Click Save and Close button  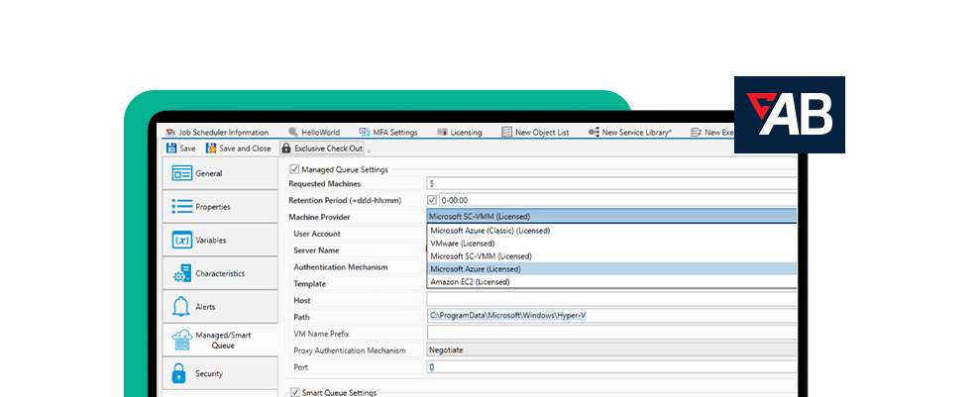[x=238, y=149]
